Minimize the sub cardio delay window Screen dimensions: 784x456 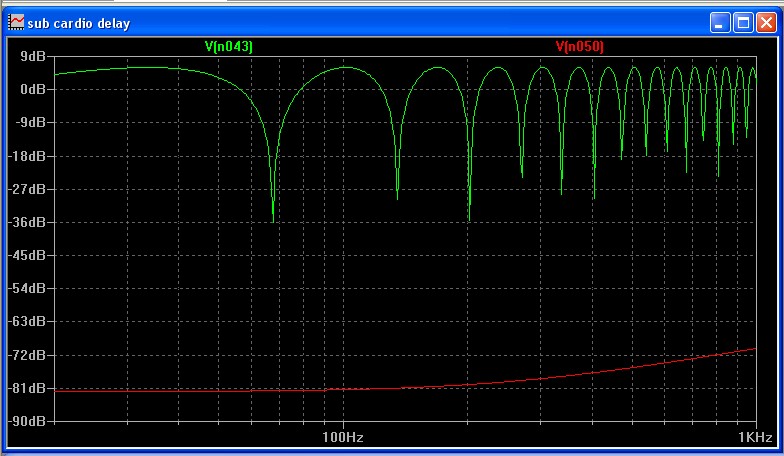click(720, 23)
